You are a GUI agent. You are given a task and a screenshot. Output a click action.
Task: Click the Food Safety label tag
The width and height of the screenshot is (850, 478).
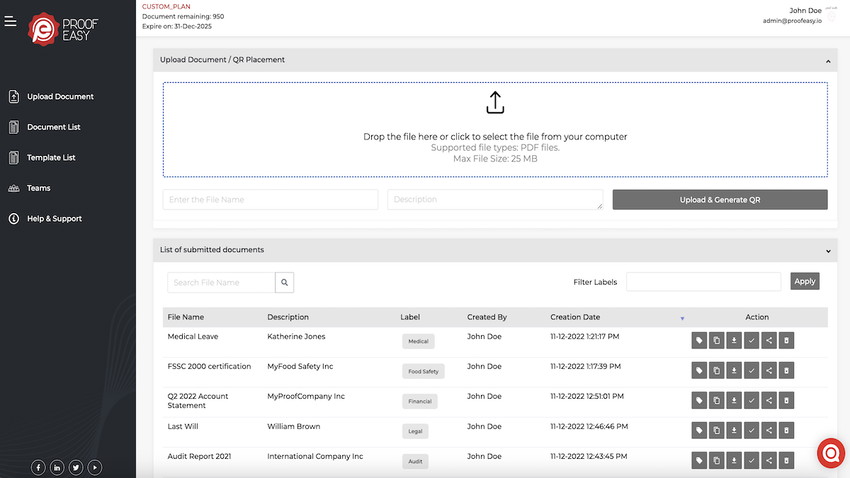(423, 371)
